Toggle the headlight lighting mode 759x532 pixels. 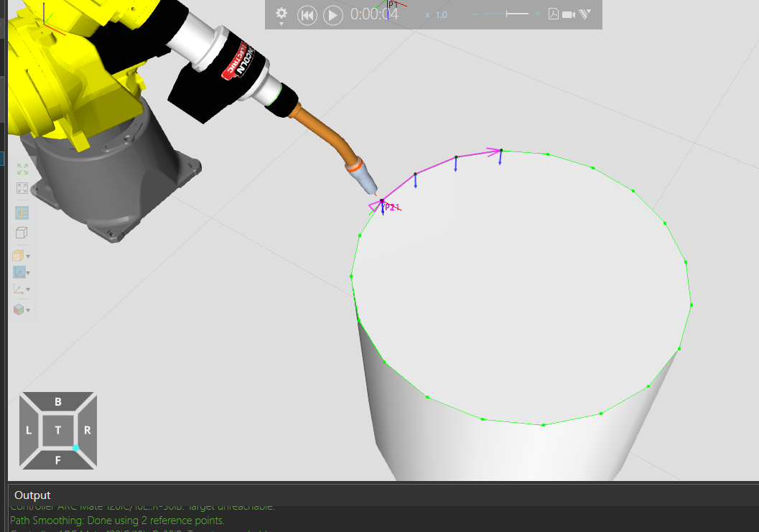click(22, 213)
